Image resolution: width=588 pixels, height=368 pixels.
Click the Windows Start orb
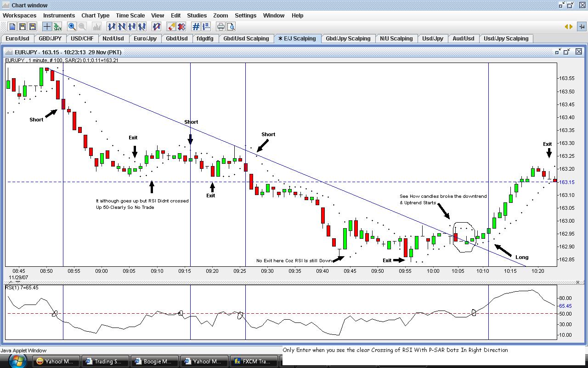pos(17,361)
